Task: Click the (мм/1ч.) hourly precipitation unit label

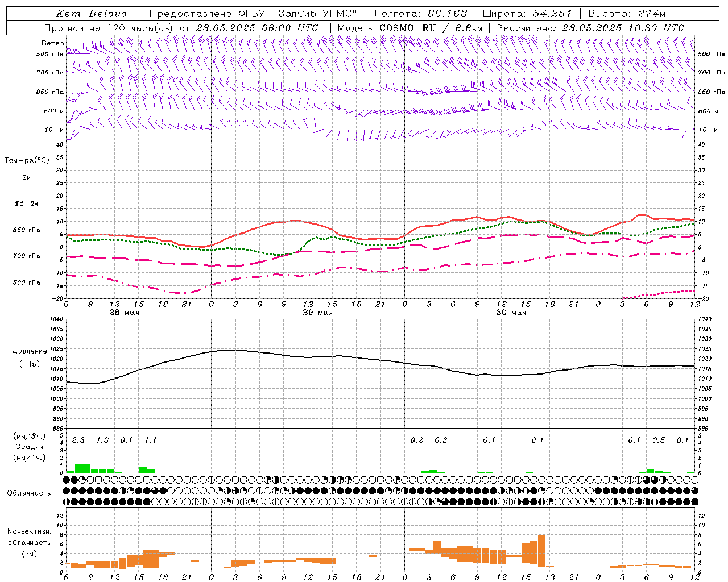Action: click(30, 458)
